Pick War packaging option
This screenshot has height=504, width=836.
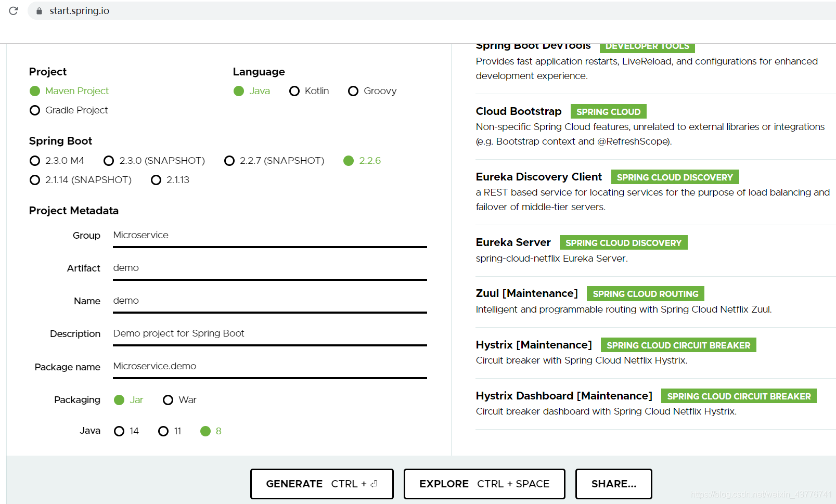click(x=179, y=400)
